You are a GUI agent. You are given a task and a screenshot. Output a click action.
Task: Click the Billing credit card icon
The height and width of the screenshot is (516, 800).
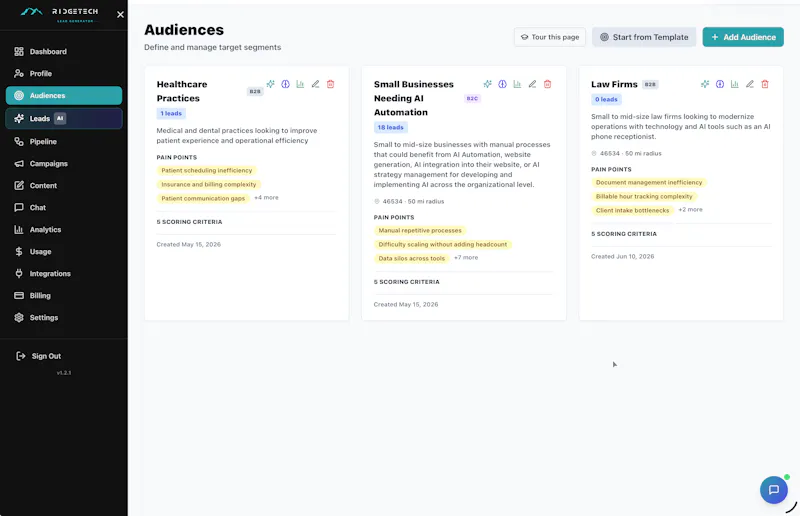(x=19, y=295)
